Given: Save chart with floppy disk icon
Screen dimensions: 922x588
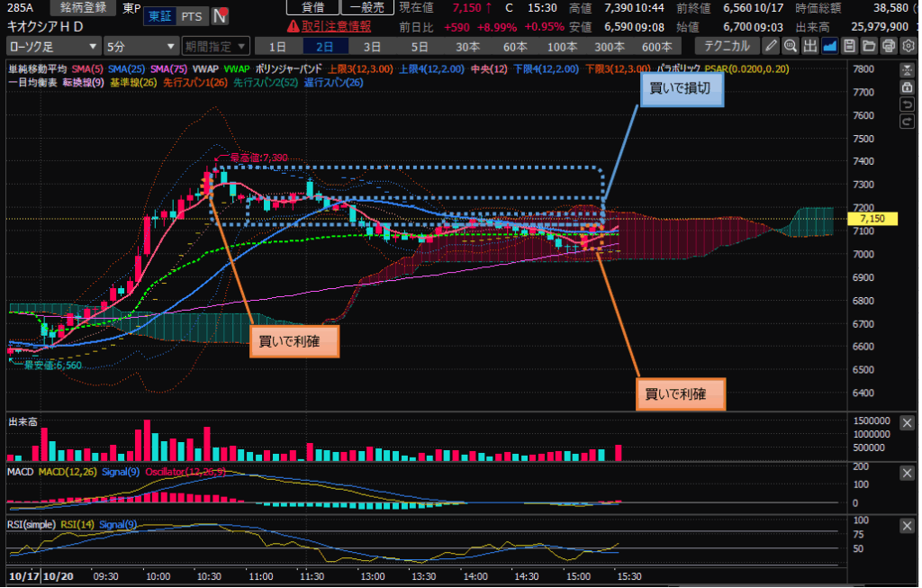Looking at the screenshot, I should point(850,45).
